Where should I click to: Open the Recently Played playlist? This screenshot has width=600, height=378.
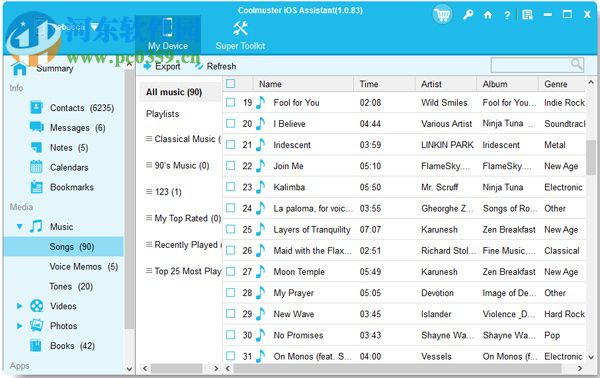[183, 244]
